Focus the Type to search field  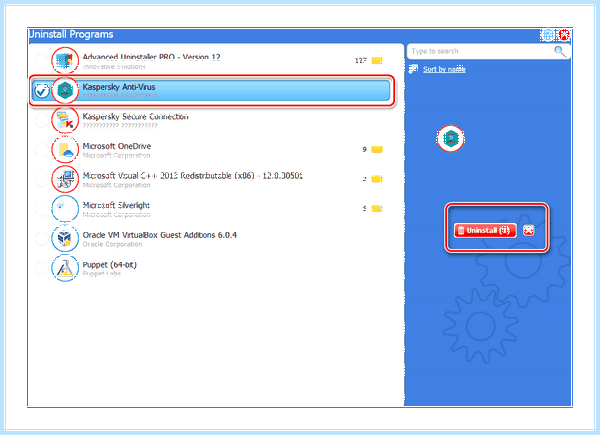(488, 51)
